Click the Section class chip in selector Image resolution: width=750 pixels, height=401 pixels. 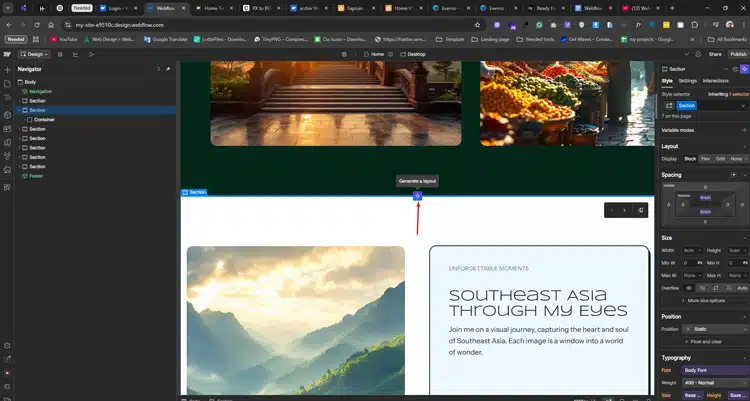point(686,105)
